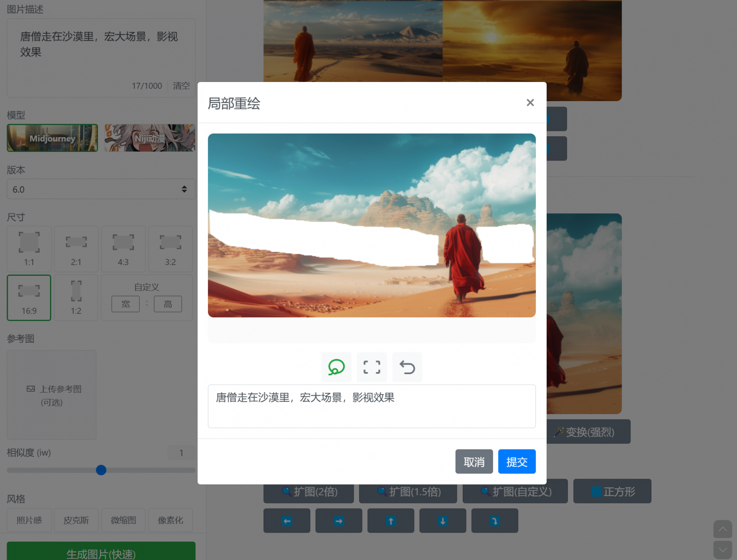737x560 pixels.
Task: Open the 版本 6.0 dropdown
Action: pyautogui.click(x=101, y=189)
